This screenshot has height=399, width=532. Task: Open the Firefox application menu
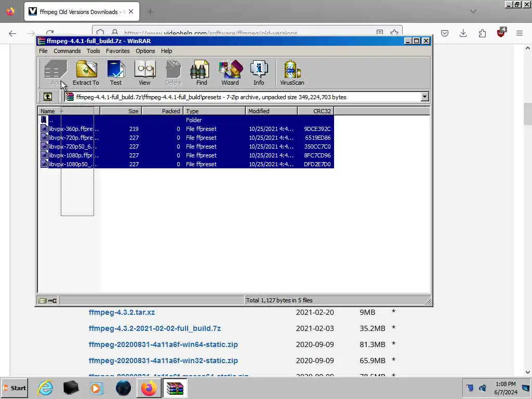[520, 33]
